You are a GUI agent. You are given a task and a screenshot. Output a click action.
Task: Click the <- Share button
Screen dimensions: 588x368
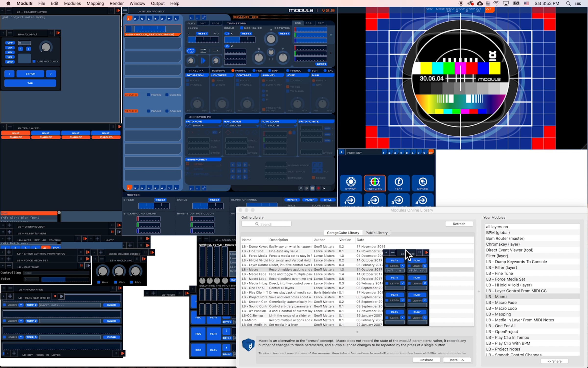point(554,361)
